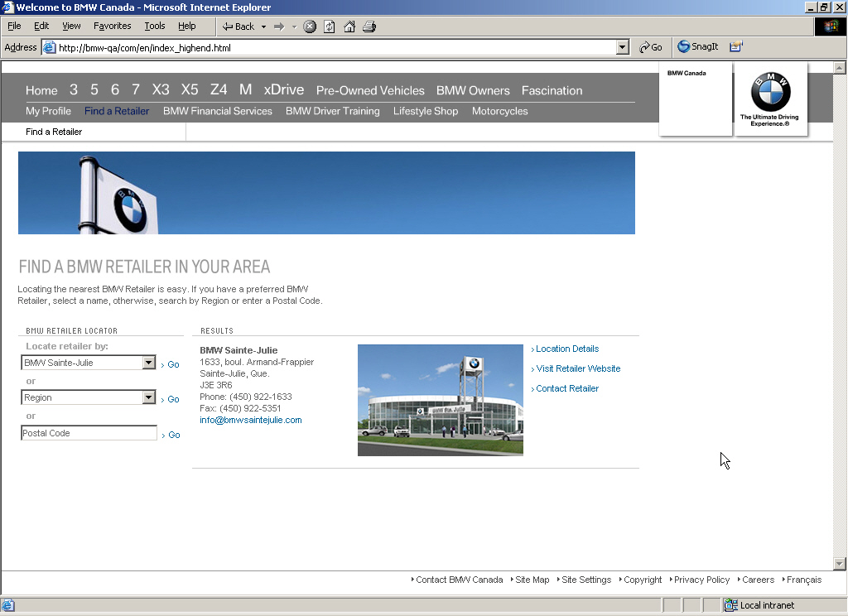This screenshot has width=848, height=616.
Task: Click the info@bmwsaintejulie.com email link
Action: (x=251, y=420)
